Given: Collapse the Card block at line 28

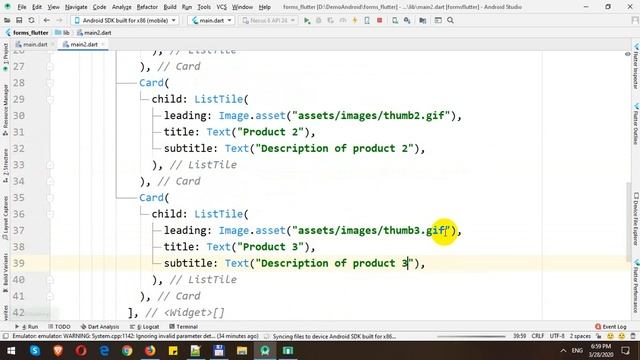Looking at the screenshot, I should [50, 83].
